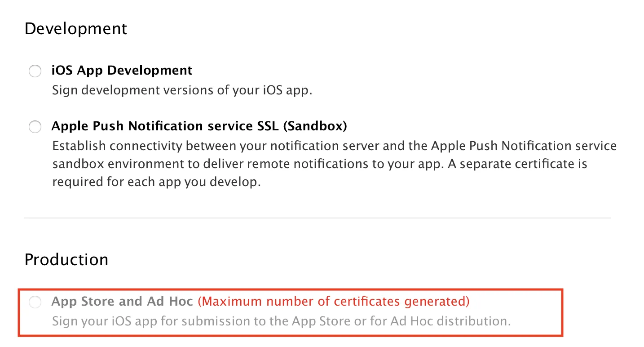Select the Apple Push Notification SSL radio button

(35, 127)
